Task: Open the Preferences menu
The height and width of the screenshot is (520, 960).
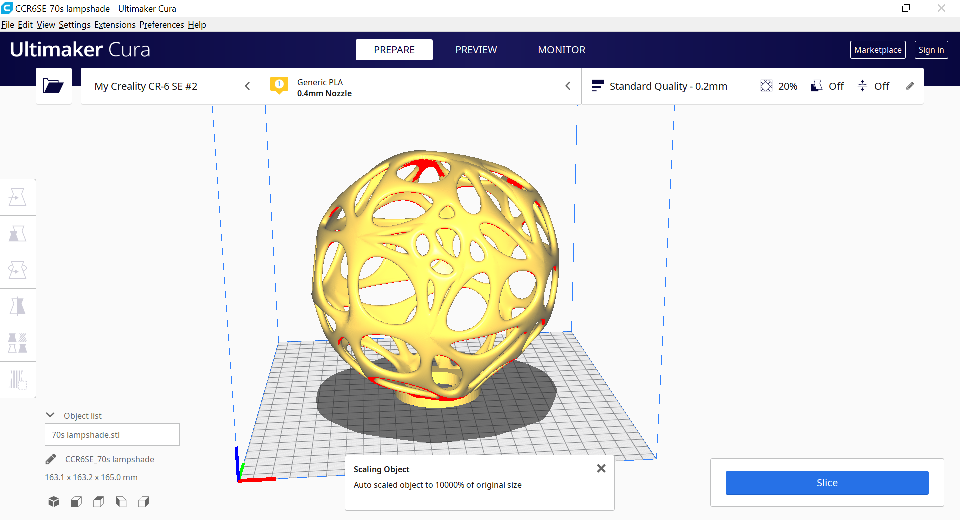Action: (162, 24)
